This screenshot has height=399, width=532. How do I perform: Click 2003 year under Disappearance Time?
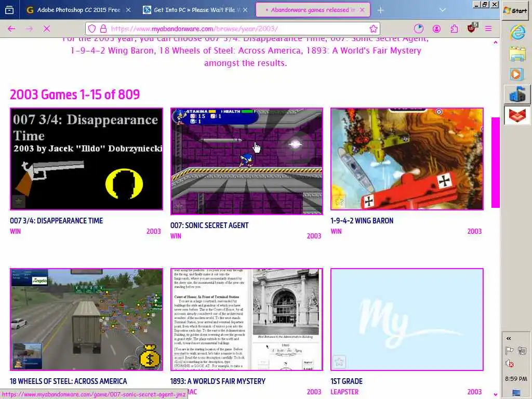(x=153, y=231)
